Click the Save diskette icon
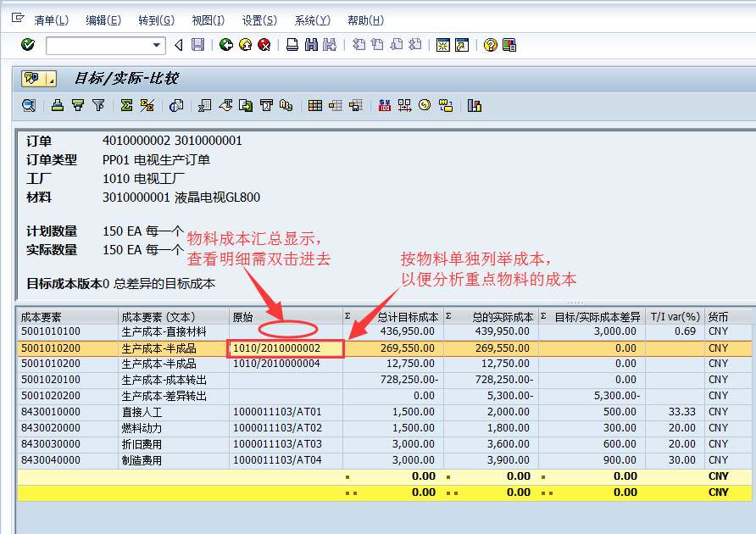Screen dimensions: 756x534 tap(197, 45)
